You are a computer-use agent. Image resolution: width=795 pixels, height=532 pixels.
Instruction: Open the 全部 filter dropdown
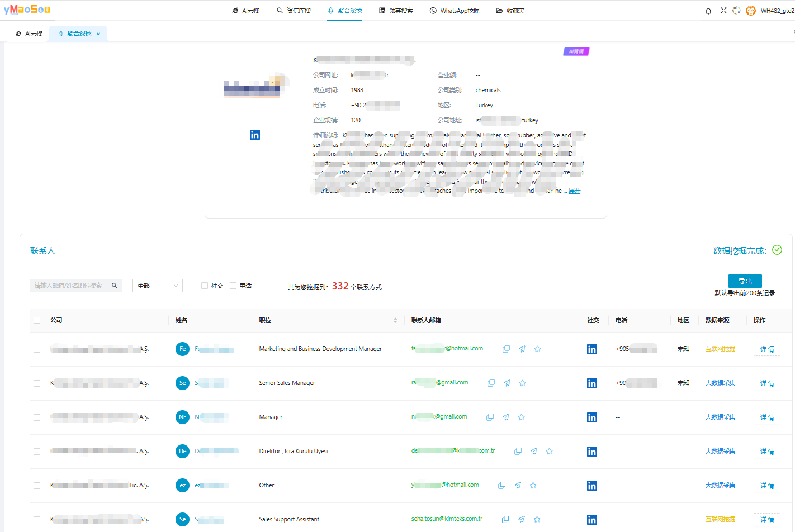tap(158, 286)
